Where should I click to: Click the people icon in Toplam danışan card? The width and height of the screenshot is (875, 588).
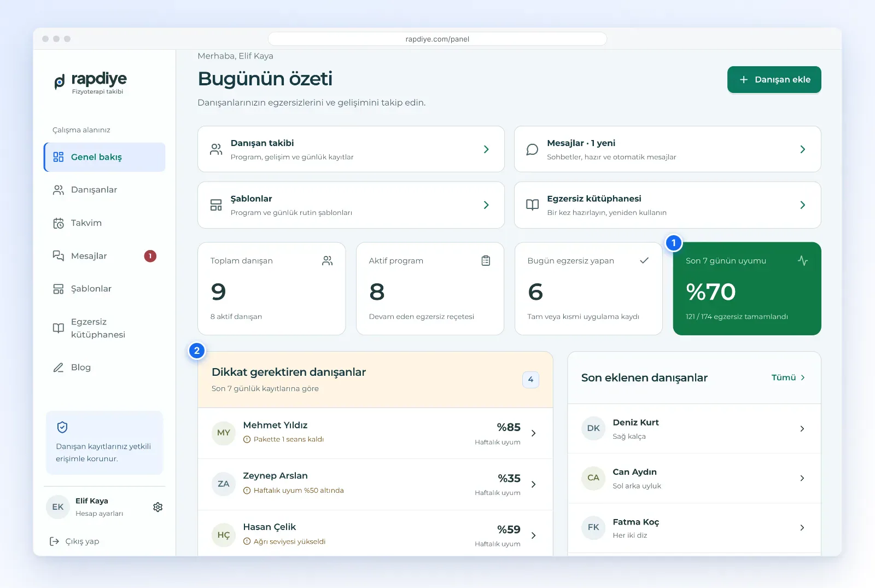click(x=327, y=261)
